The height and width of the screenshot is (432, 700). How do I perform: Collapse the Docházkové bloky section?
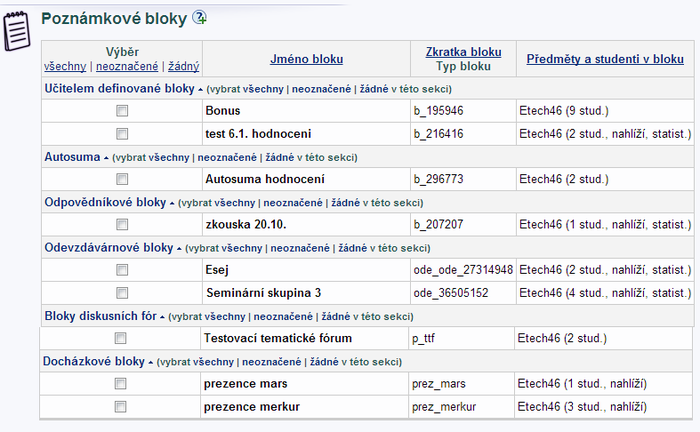point(150,362)
